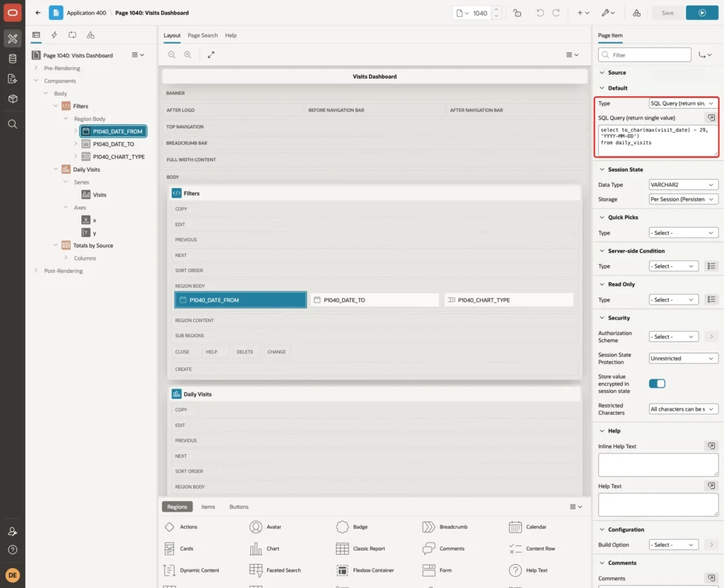Switch to the Processing tab icon
This screenshot has width=724, height=588.
pos(72,35)
